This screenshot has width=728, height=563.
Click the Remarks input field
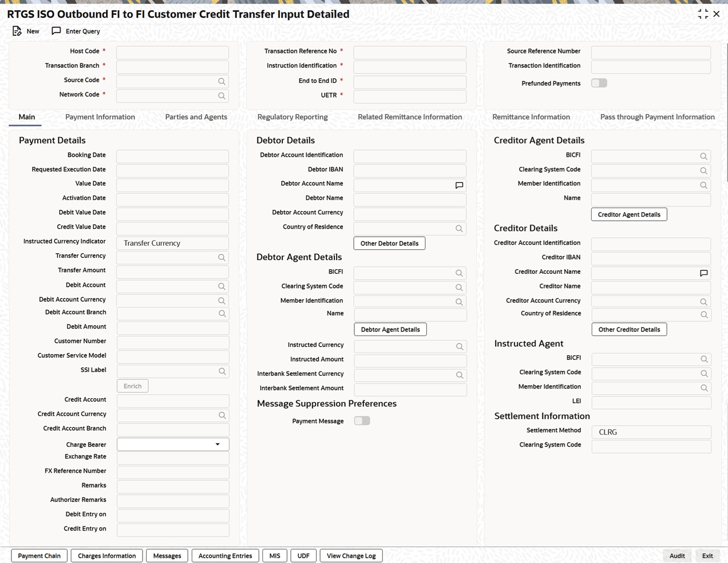(x=173, y=487)
